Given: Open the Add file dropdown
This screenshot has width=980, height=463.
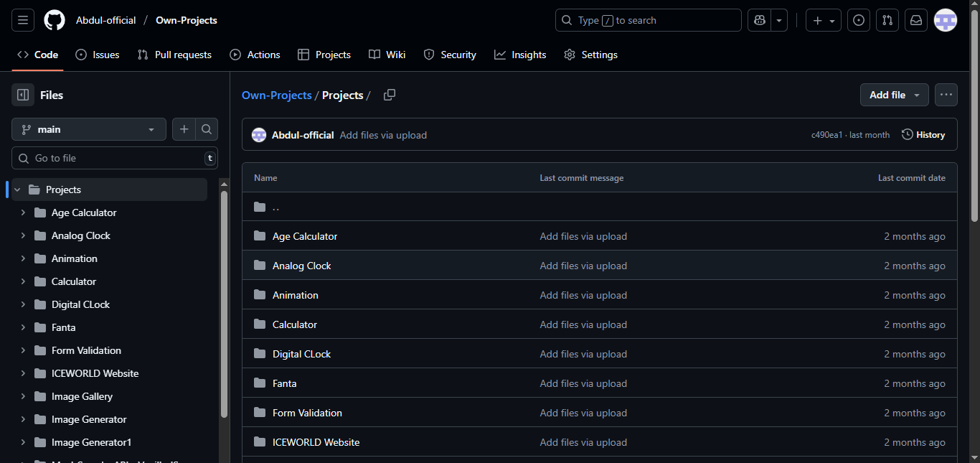Looking at the screenshot, I should (894, 95).
